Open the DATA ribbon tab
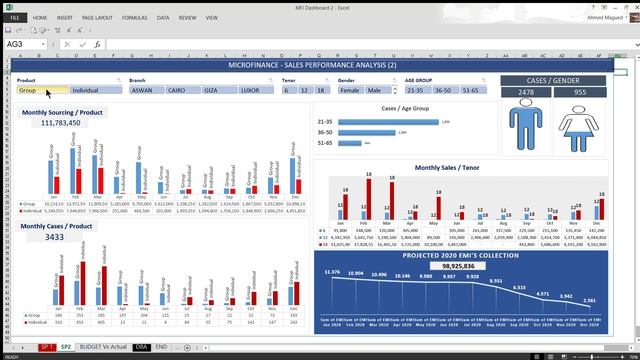Screen dimensions: 640x360 click(163, 18)
